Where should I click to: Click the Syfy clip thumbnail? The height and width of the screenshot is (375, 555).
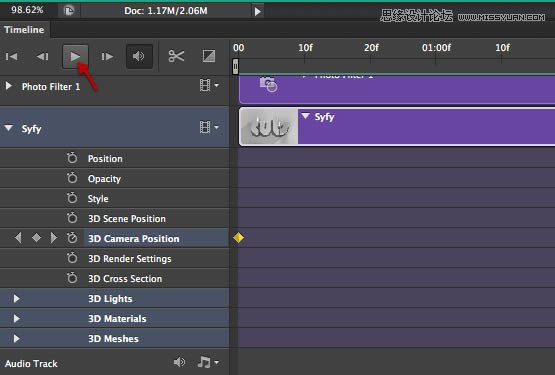click(269, 127)
